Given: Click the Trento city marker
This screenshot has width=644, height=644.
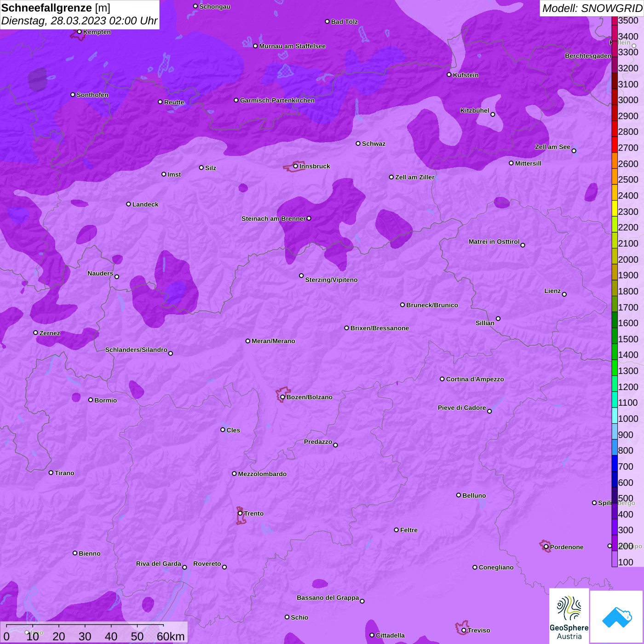Looking at the screenshot, I should pyautogui.click(x=240, y=513).
